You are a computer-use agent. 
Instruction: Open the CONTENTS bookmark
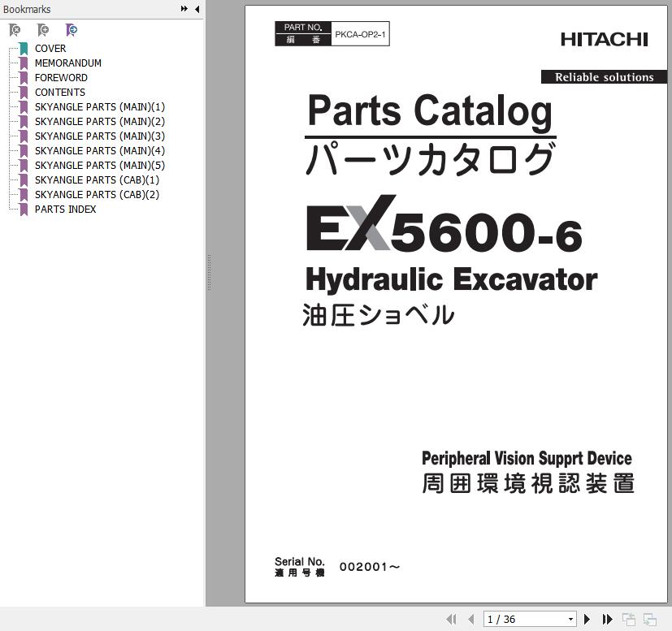[60, 92]
